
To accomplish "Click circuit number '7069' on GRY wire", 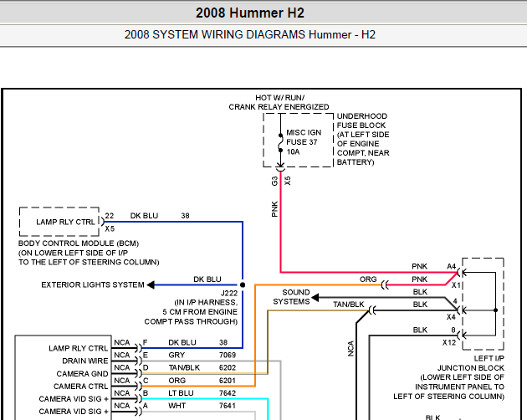I will [x=228, y=355].
